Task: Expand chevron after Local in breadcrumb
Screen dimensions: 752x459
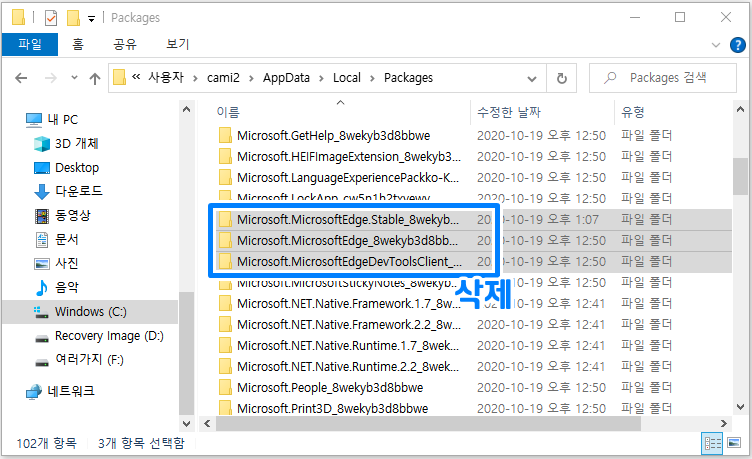Action: tap(372, 78)
